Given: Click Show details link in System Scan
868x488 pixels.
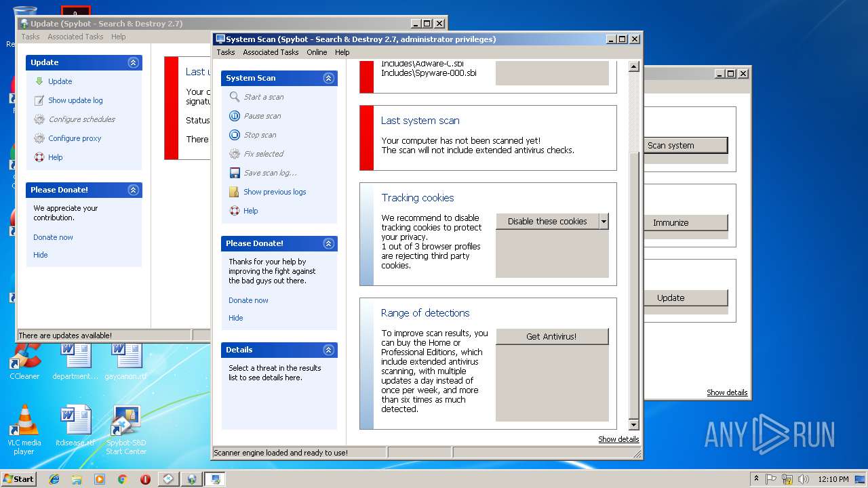Looking at the screenshot, I should click(x=618, y=439).
